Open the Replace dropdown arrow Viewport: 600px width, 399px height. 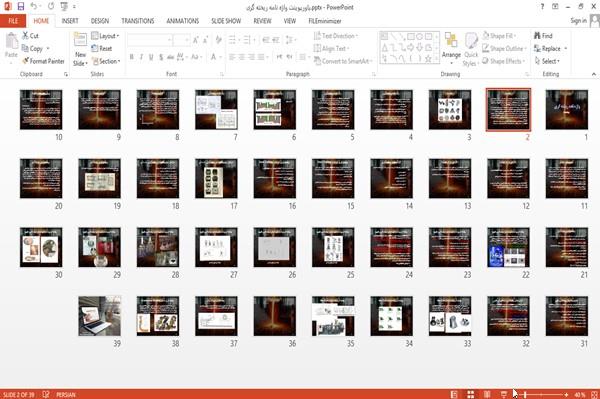(x=566, y=49)
